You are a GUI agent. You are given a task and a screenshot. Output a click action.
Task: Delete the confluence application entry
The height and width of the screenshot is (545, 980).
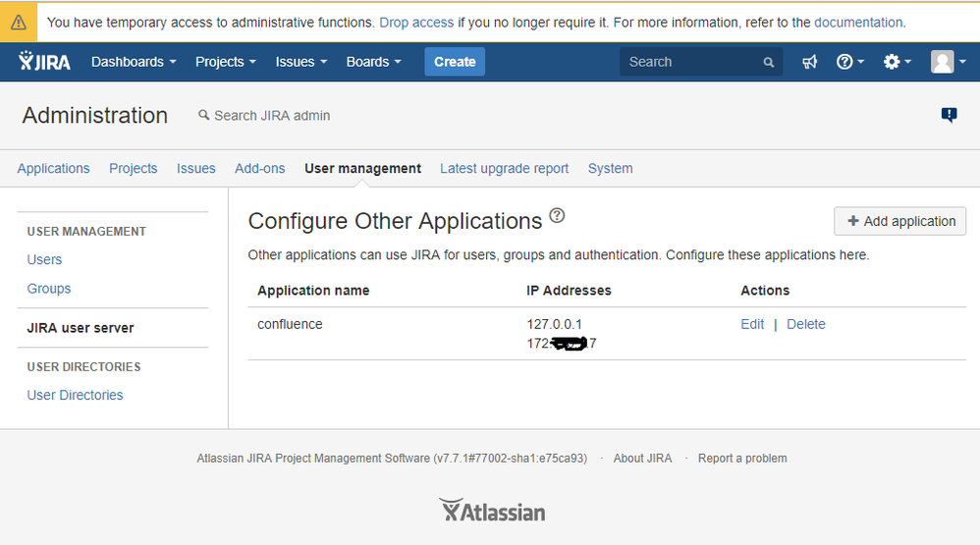click(x=806, y=324)
